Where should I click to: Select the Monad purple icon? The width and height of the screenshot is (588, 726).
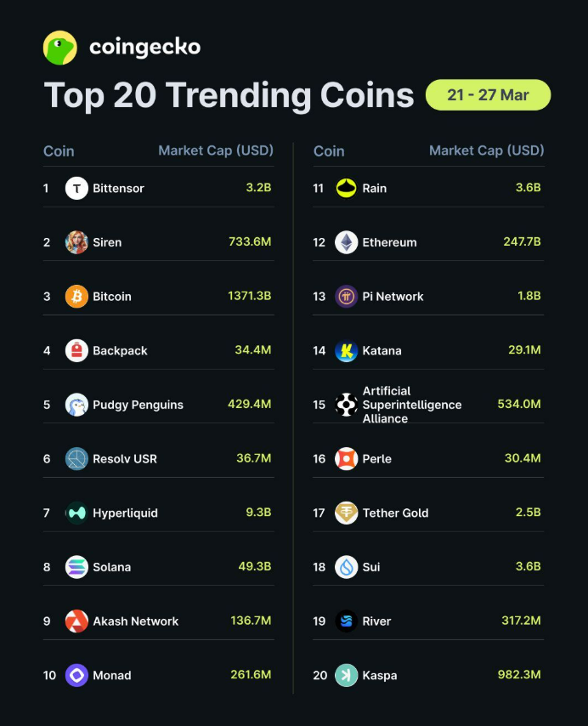(76, 675)
